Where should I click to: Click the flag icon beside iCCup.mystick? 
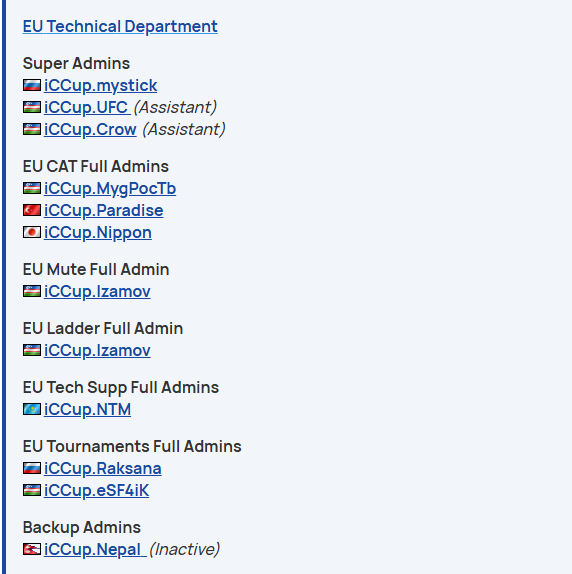tap(32, 85)
